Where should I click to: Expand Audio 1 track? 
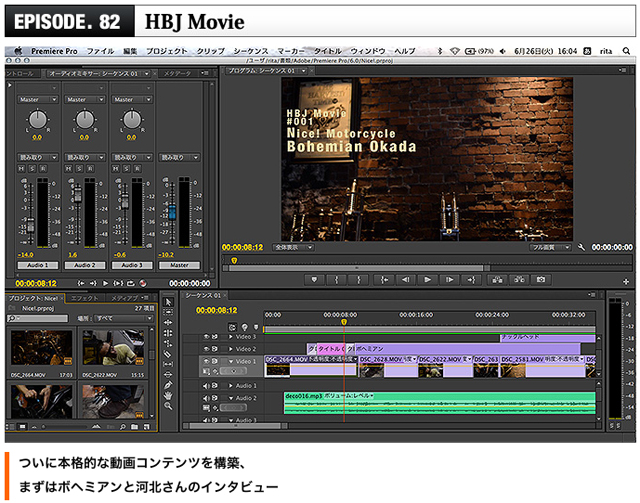pyautogui.click(x=231, y=385)
